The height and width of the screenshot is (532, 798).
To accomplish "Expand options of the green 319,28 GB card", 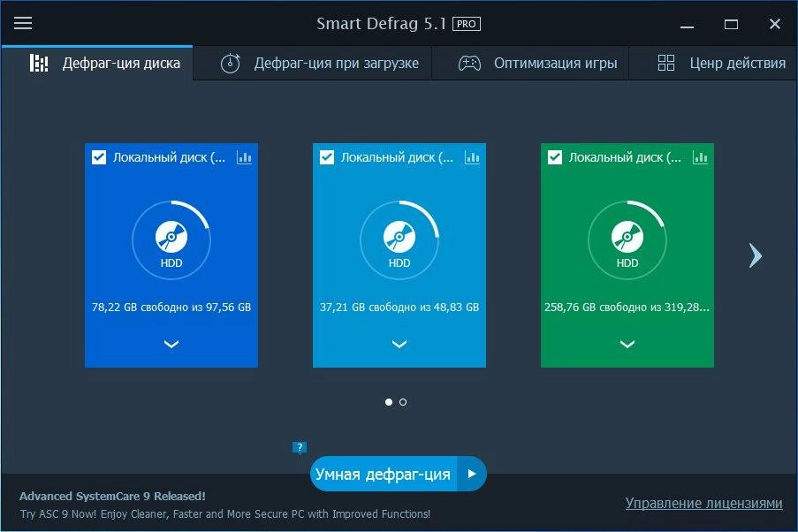I will click(627, 344).
